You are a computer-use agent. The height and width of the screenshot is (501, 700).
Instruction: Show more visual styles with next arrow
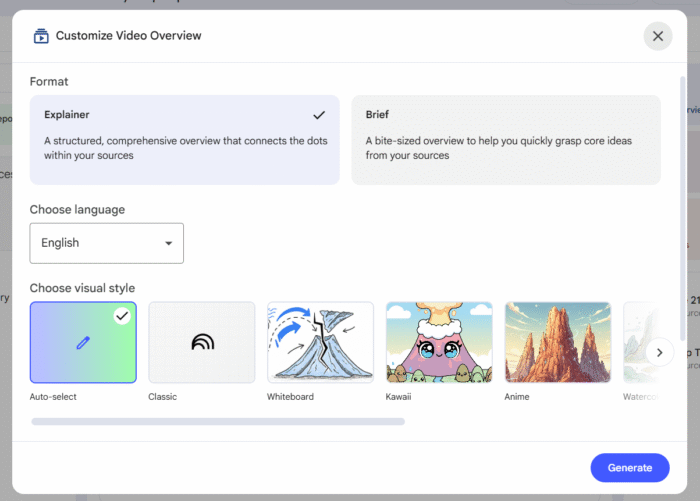(x=659, y=352)
